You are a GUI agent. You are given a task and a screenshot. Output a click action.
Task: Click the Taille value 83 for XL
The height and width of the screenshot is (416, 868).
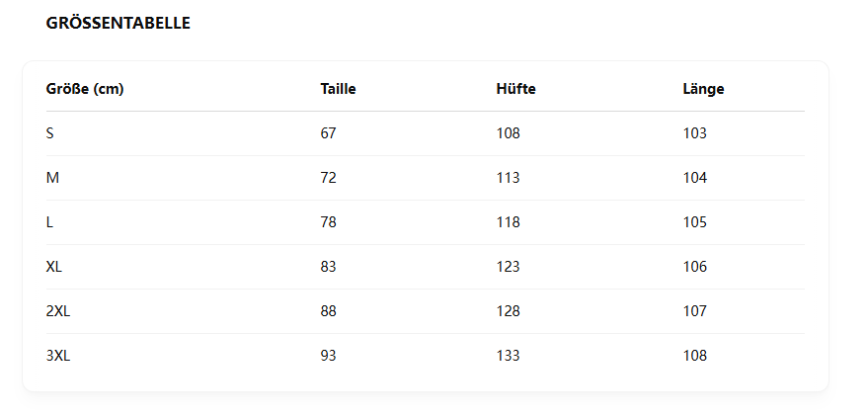coord(328,267)
